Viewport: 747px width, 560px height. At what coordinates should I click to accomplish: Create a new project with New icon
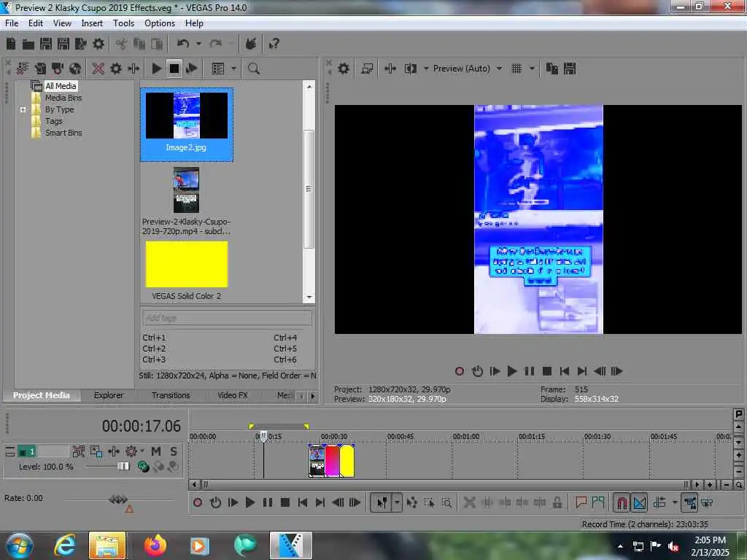[11, 44]
